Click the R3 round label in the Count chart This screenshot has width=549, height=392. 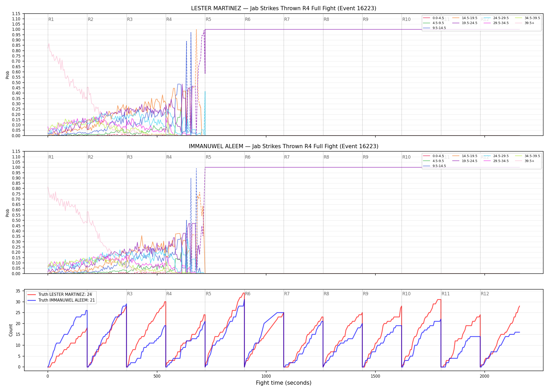click(x=130, y=294)
